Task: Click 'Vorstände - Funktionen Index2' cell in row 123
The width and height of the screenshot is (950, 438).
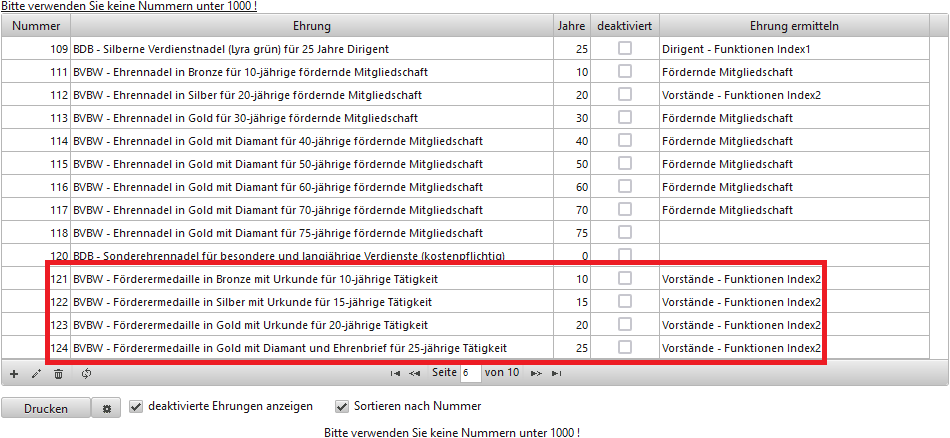Action: [x=794, y=325]
